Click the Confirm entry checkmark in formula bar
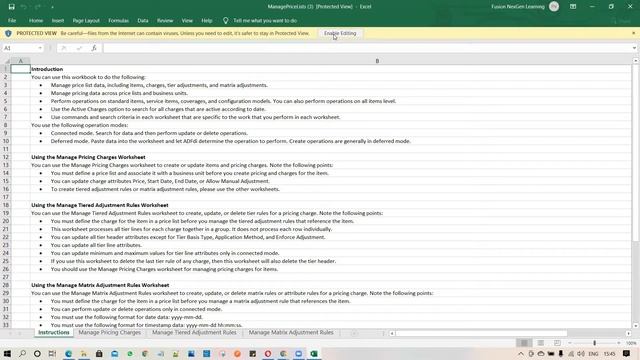This screenshot has height=360, width=640. pyautogui.click(x=79, y=48)
